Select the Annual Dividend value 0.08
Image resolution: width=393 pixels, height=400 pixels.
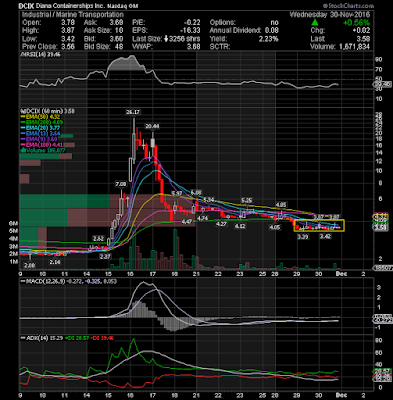272,31
